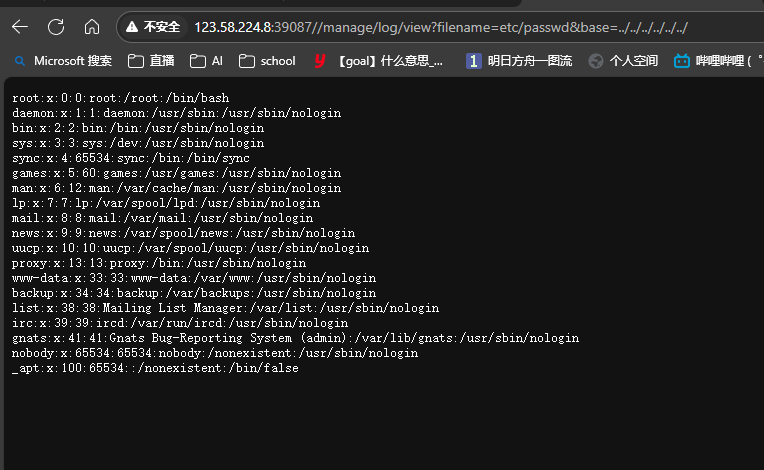
Task: Click the uucp:x:10:10 line
Action: [191, 248]
